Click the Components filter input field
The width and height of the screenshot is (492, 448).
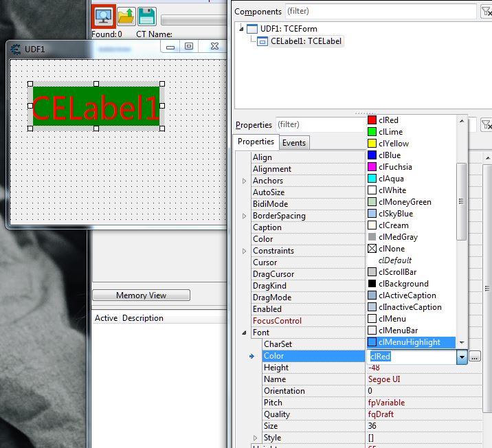381,11
